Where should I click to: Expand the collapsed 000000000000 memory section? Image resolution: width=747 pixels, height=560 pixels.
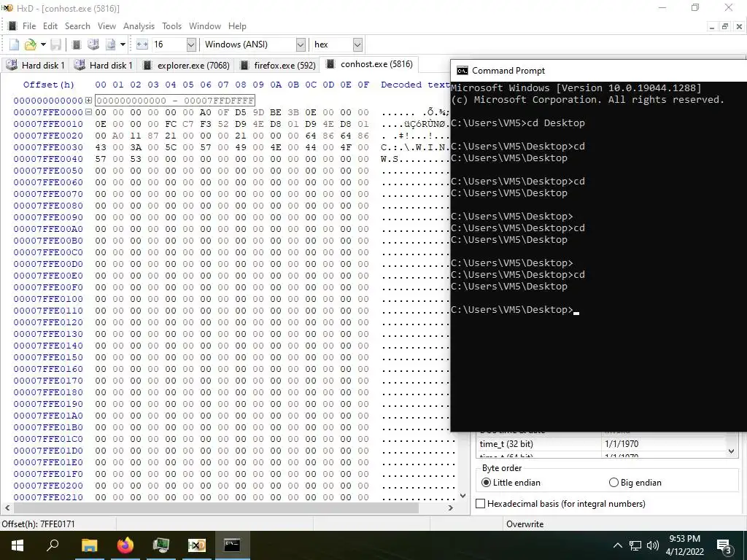click(88, 101)
